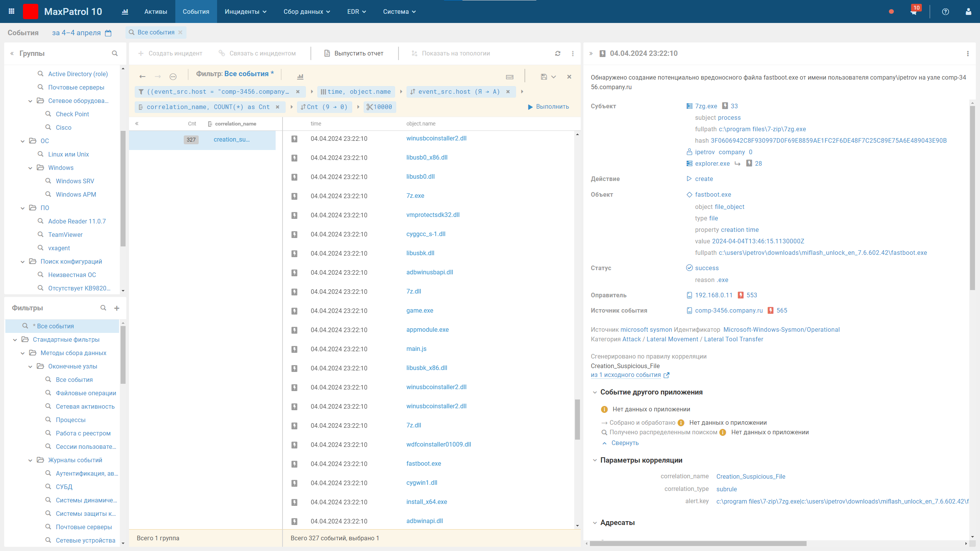Remove the event_src.host sorting chip

pyautogui.click(x=508, y=92)
